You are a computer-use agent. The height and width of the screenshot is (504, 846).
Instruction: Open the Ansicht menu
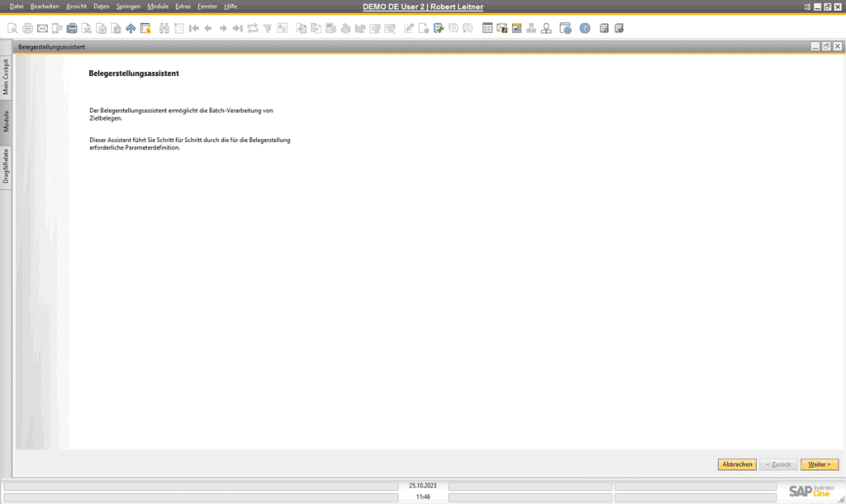point(76,7)
